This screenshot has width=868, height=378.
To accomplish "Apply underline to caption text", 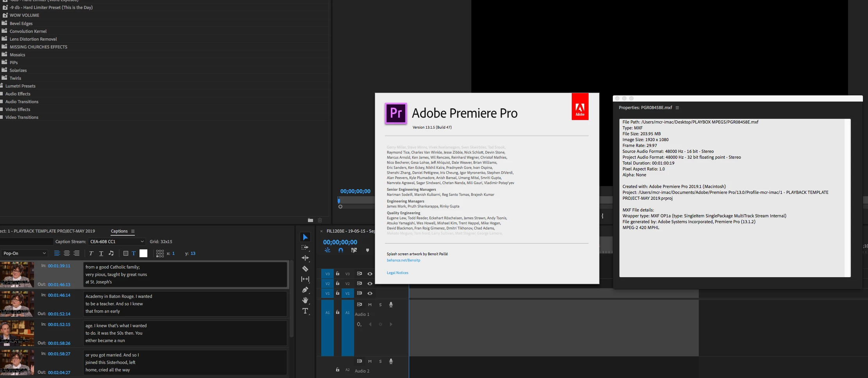I will pos(101,253).
